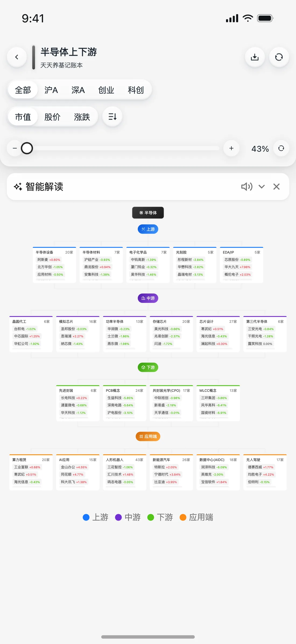Open the 新能源汽车 card header
This screenshot has width=296, height=644.
171,460
